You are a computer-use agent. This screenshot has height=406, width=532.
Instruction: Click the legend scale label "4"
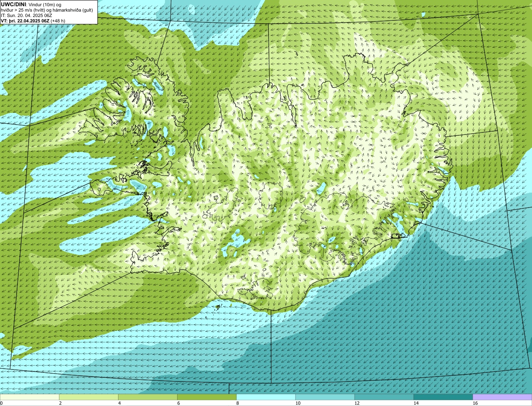(119, 403)
